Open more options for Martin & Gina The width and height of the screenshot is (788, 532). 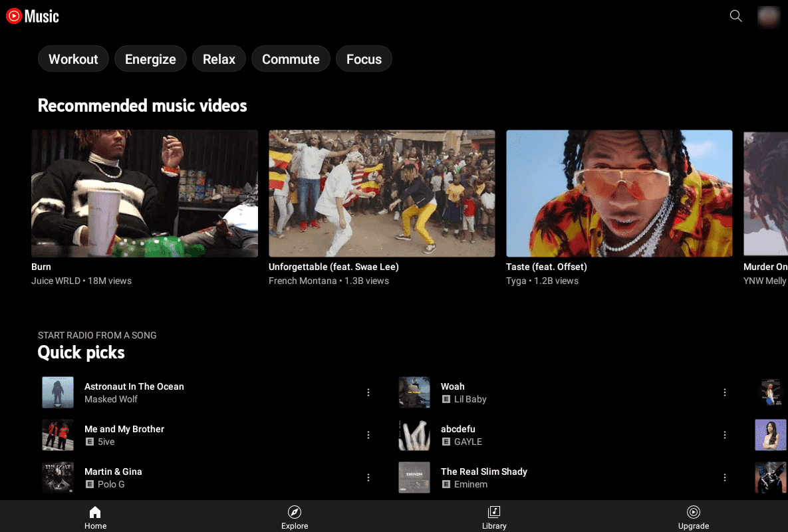[368, 477]
